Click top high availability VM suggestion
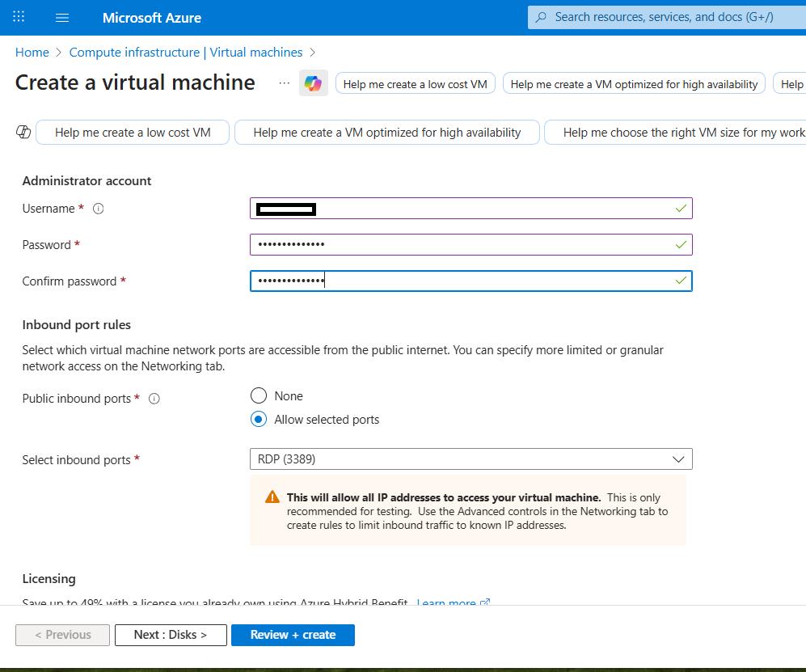This screenshot has height=672, width=806. [x=634, y=84]
